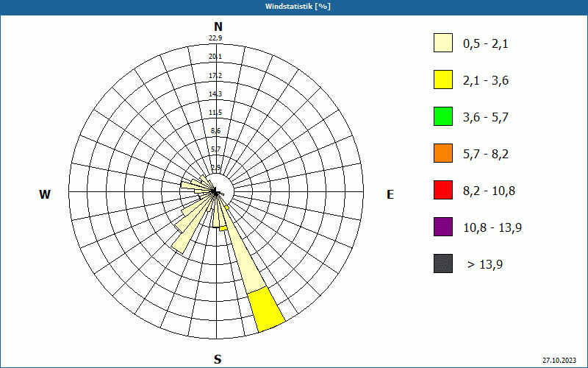Select the orange 5,7 - 8,2 legend swatch
588x368 pixels.
443,153
